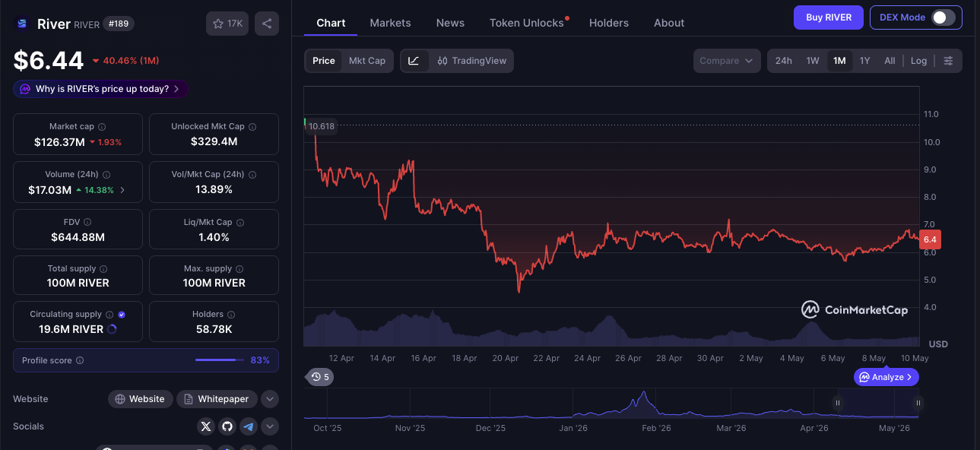Add River to watchlist with star
This screenshot has width=980, height=450.
point(227,24)
